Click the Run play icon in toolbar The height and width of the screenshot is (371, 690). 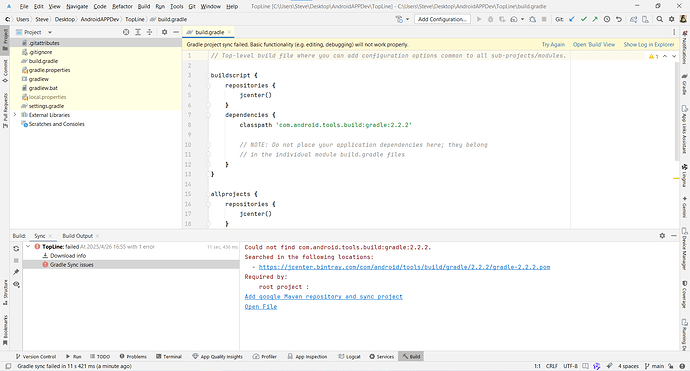point(479,19)
